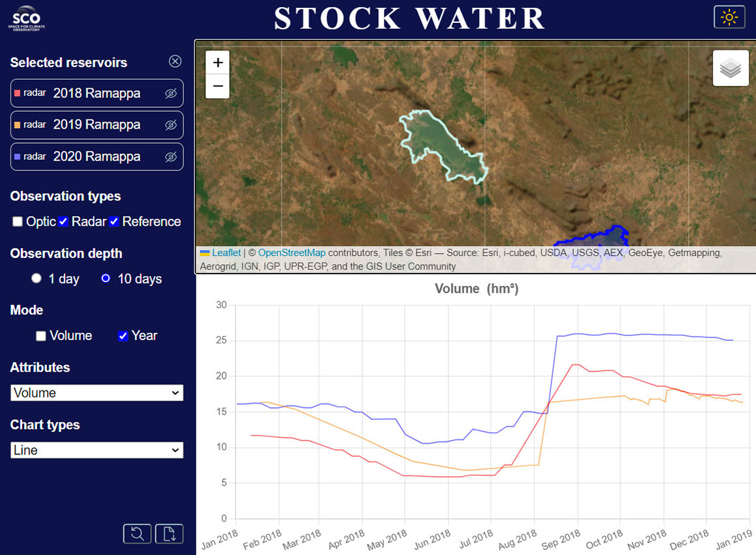The image size is (756, 555).
Task: Click the OpenStreetMap attribution link
Action: tap(292, 253)
